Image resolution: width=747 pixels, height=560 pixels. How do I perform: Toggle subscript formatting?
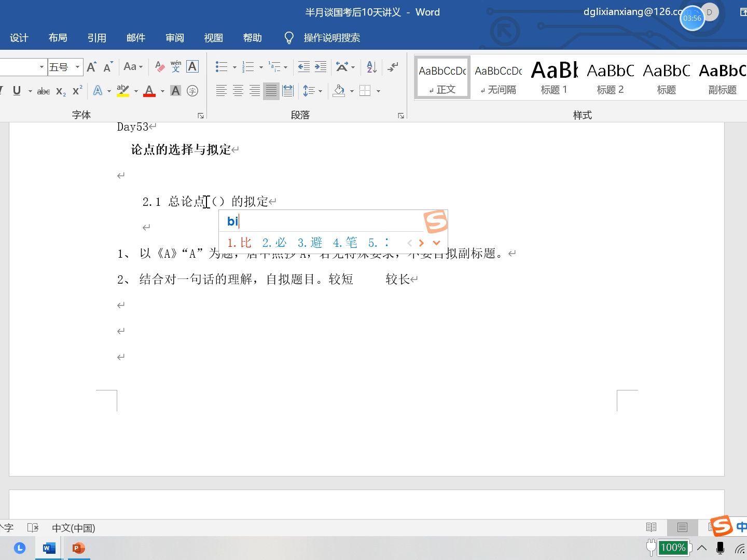pyautogui.click(x=61, y=91)
